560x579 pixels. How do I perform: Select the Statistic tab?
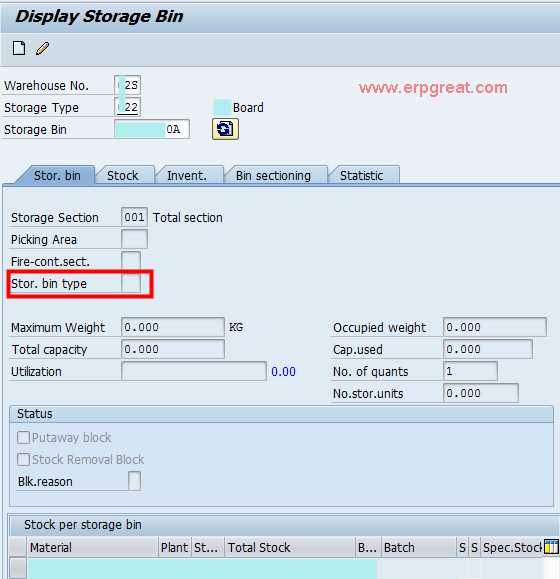[x=361, y=175]
